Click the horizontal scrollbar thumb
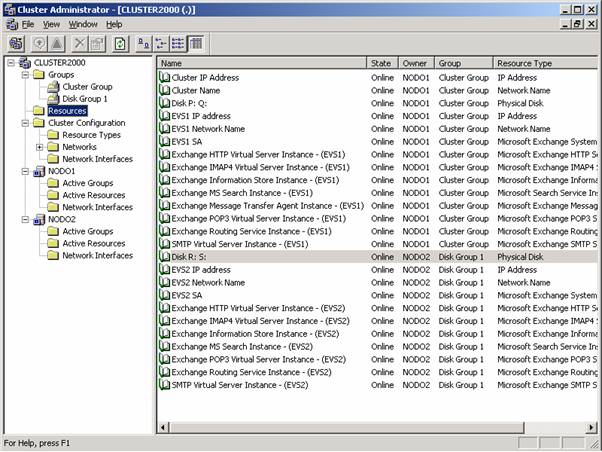Screen dimensions: 602x452 coord(347,427)
